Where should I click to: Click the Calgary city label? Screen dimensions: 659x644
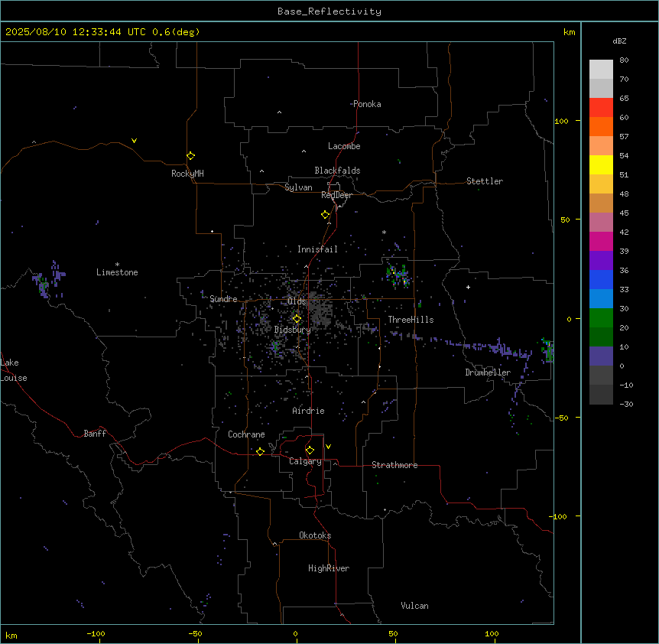pyautogui.click(x=305, y=461)
